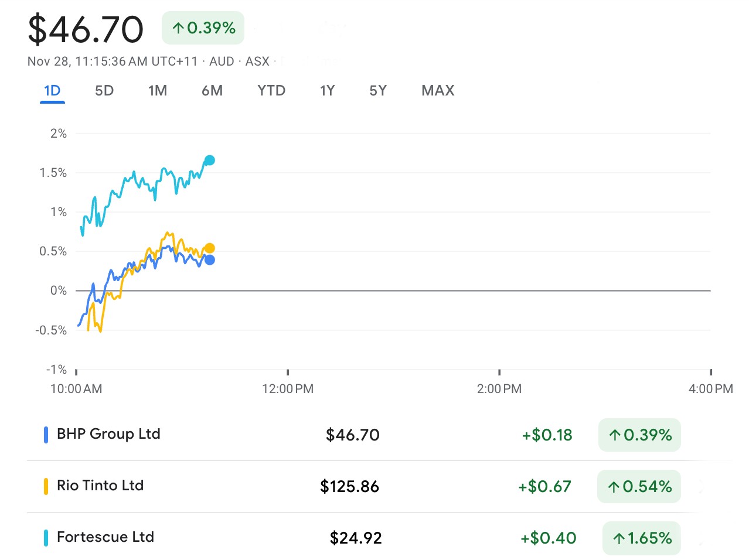Show the 6M price history
Image resolution: width=749 pixels, height=560 pixels.
(x=212, y=91)
